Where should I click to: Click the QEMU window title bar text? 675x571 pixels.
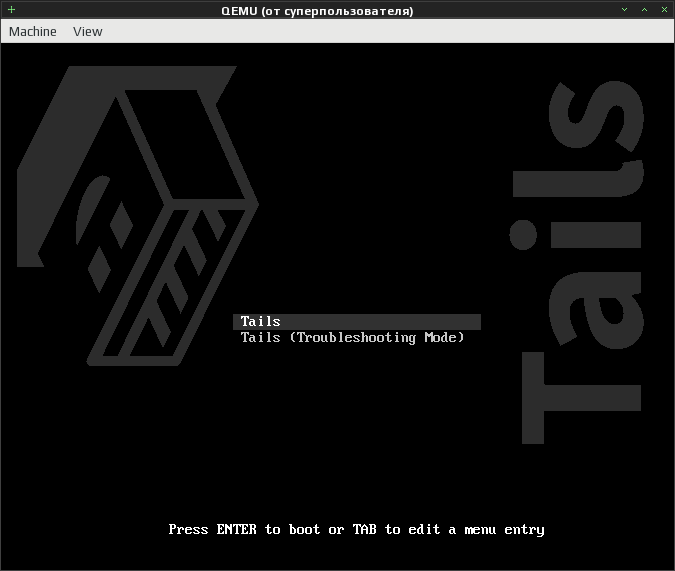coord(317,11)
